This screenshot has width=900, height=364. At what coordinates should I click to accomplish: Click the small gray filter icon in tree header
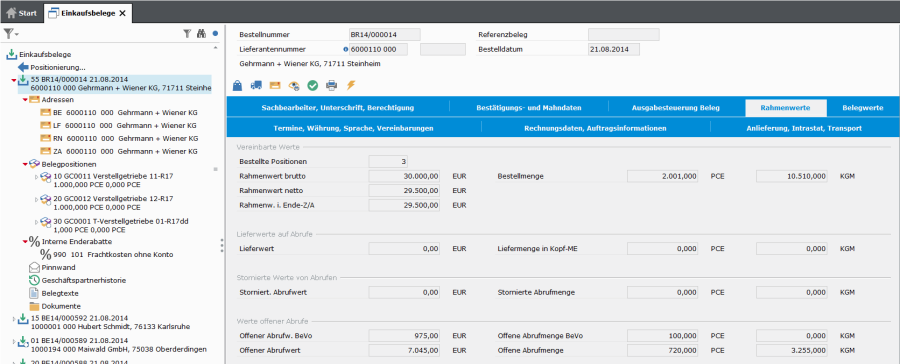pyautogui.click(x=187, y=34)
